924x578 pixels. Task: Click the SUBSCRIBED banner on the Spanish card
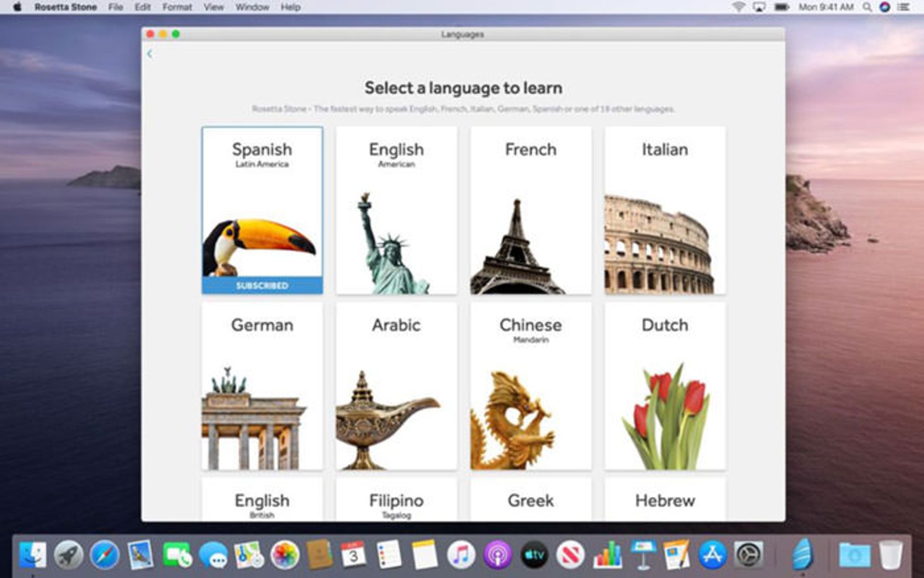tap(262, 285)
